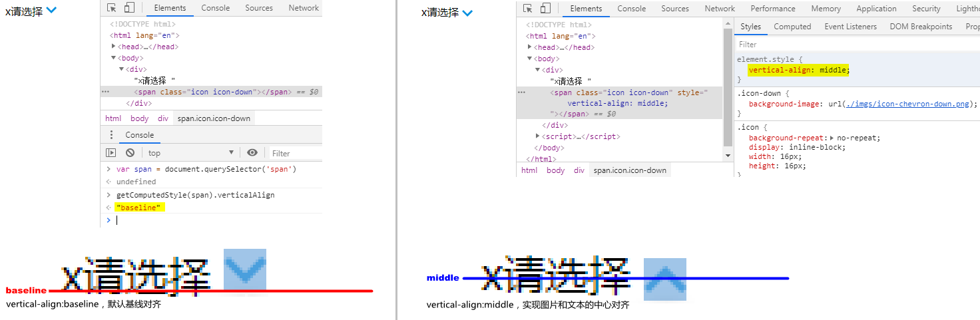The image size is (980, 320).
Task: Click the DOM tree scrollbar up arrow
Action: [728, 23]
